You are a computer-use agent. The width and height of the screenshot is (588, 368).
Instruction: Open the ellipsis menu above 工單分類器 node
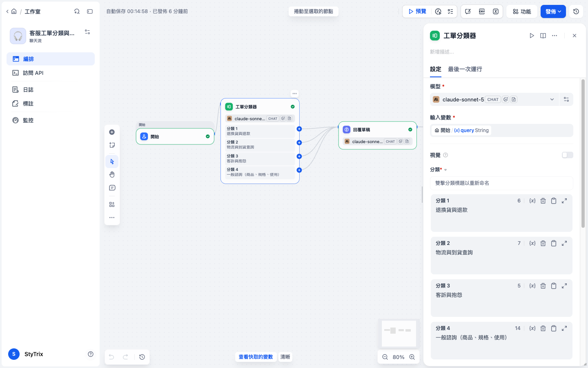(294, 94)
